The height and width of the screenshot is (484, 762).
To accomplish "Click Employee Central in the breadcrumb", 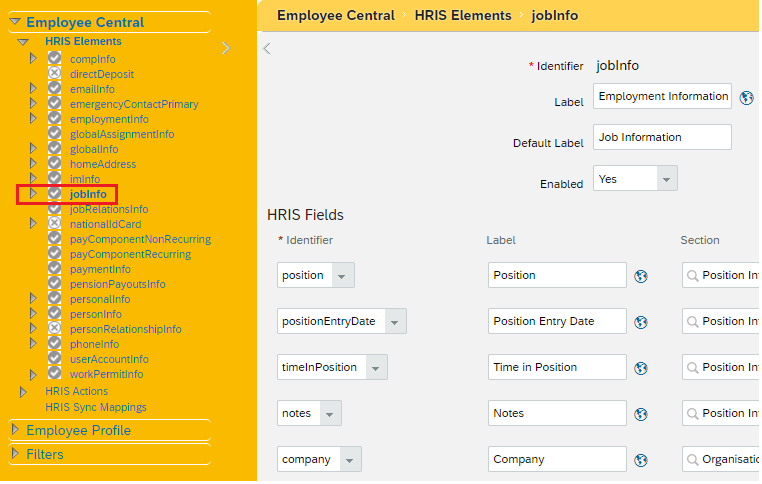I will pos(336,16).
